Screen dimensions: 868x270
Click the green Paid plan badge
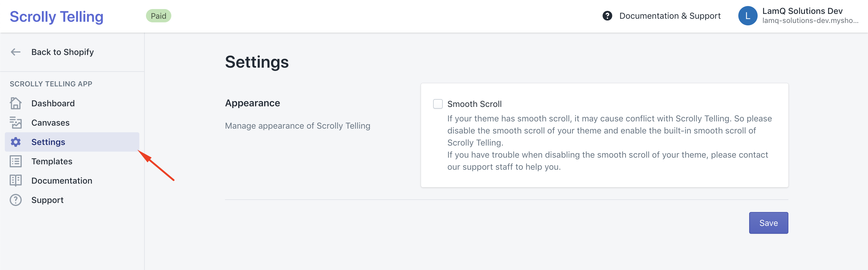click(x=158, y=16)
